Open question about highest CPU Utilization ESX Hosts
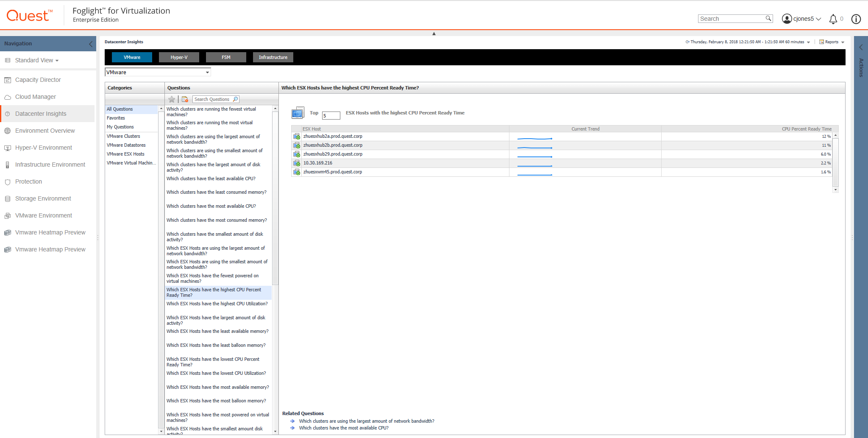 [x=217, y=304]
